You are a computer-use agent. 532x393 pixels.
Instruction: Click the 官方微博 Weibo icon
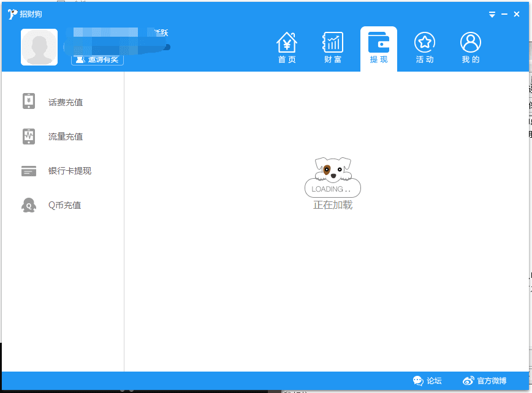coord(469,380)
